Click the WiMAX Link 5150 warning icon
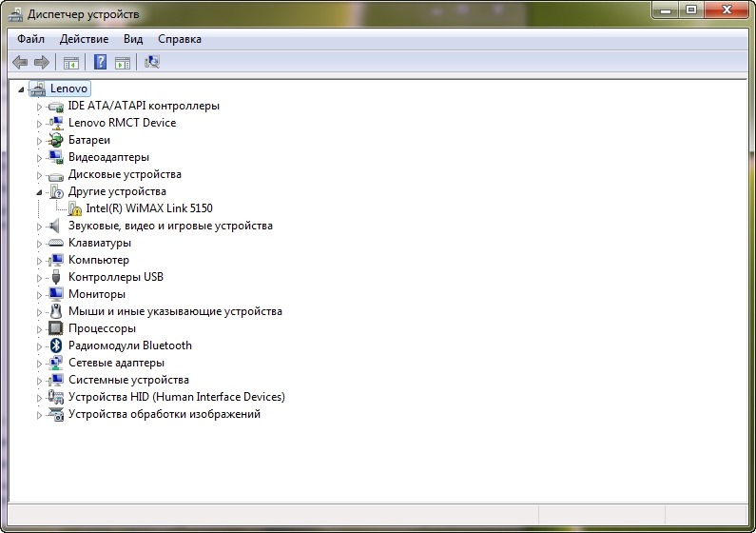Image resolution: width=756 pixels, height=533 pixels. click(x=75, y=208)
